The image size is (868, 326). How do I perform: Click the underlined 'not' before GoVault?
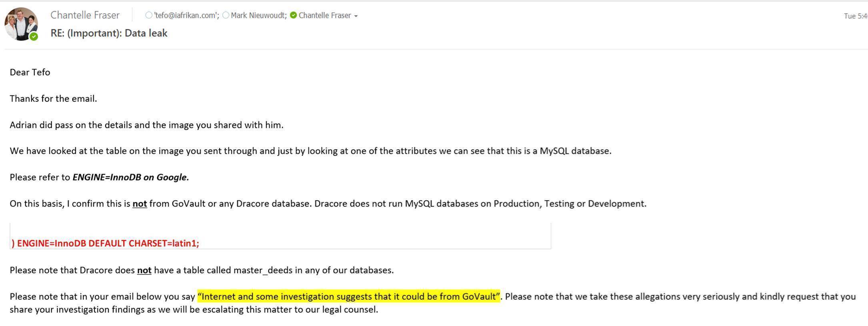[x=140, y=204]
